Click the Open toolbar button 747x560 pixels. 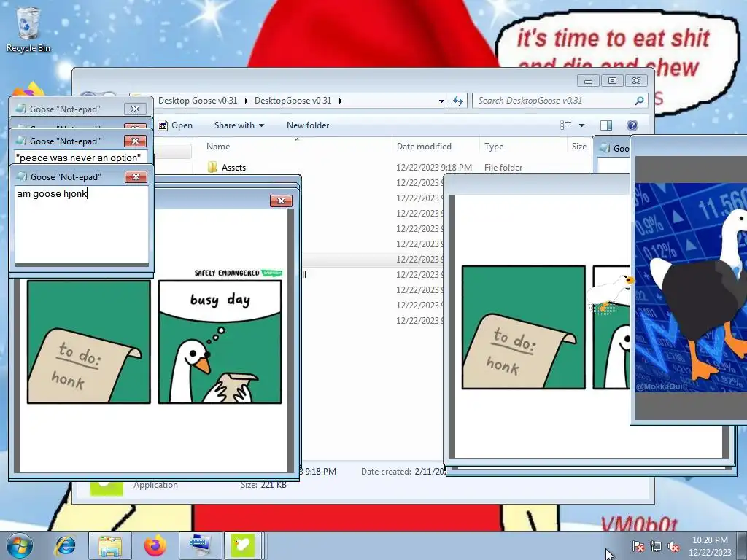175,125
